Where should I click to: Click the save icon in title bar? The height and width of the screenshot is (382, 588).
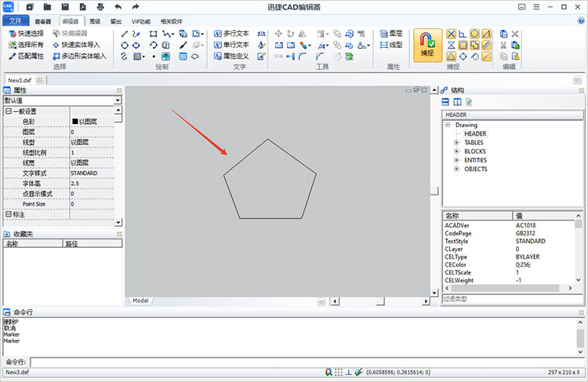65,7
